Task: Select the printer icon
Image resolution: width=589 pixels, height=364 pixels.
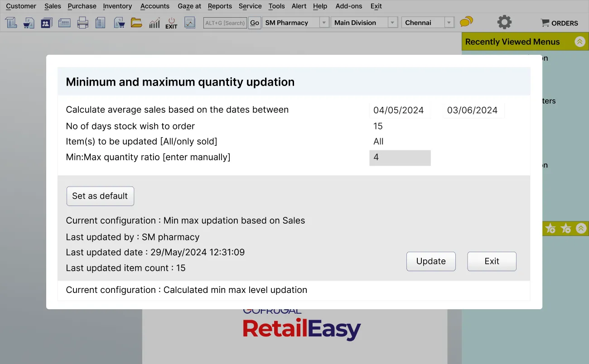Action: 83,22
